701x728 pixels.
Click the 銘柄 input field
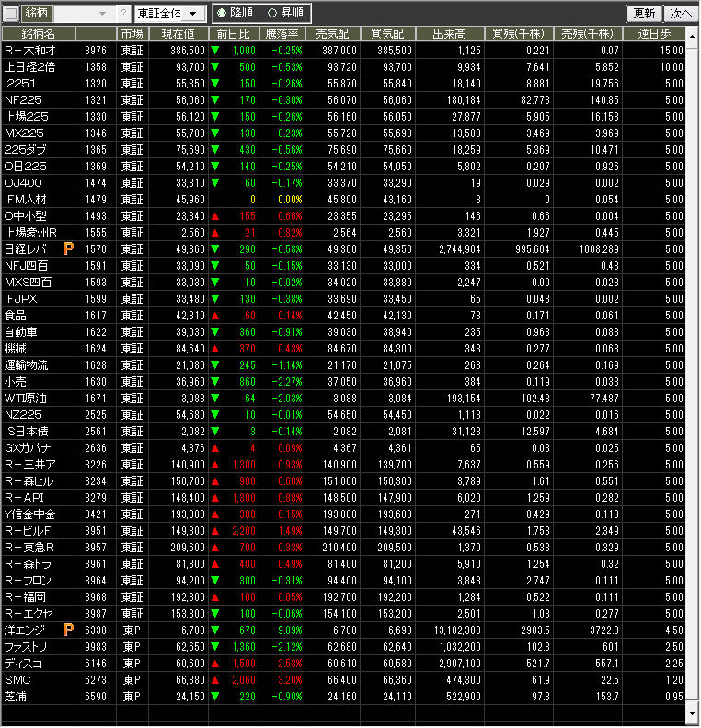(x=75, y=14)
